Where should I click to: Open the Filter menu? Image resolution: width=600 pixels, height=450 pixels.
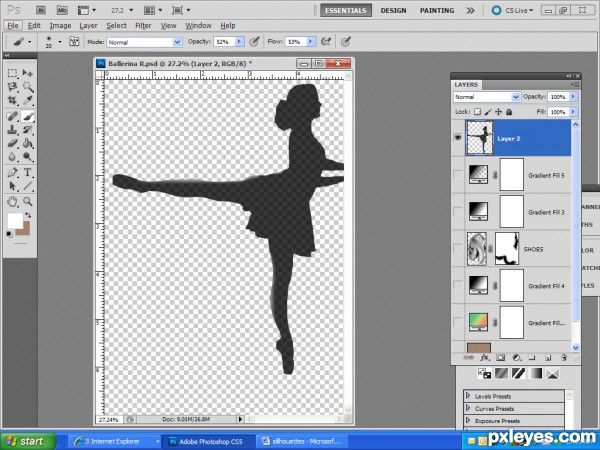[x=143, y=26]
